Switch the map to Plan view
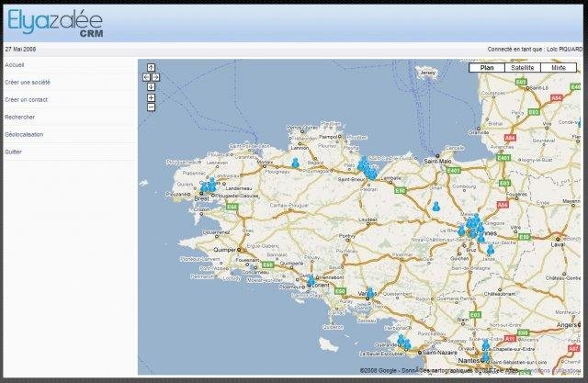Viewport: 588px width, 383px height. (x=487, y=68)
